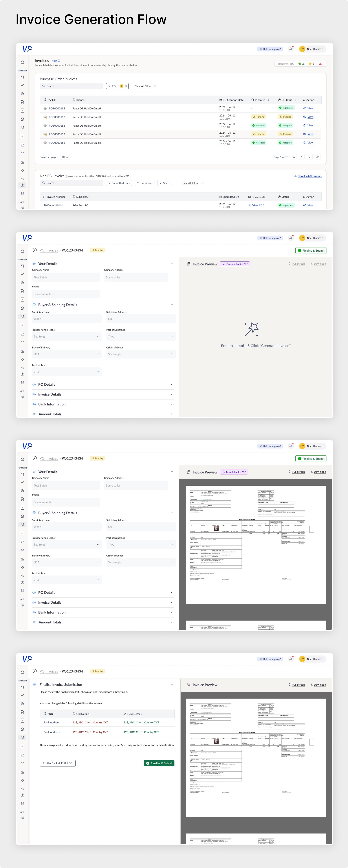Open Status filter in Non PO-Invoice
348x868 pixels.
tap(165, 183)
